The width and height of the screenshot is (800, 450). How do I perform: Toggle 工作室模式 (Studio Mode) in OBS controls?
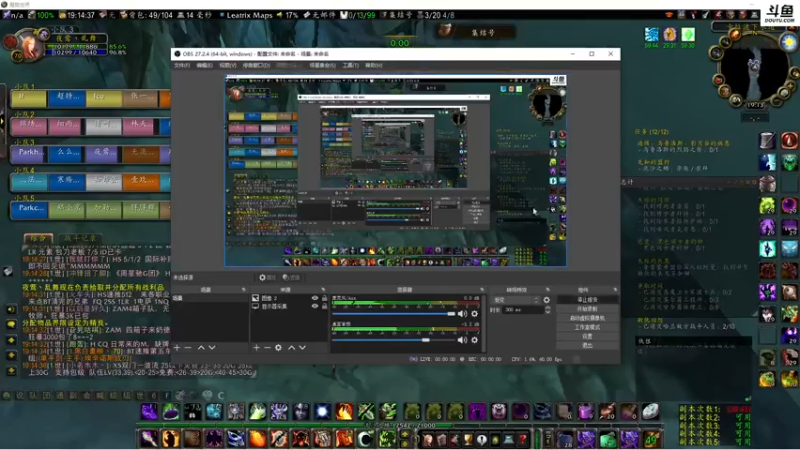[x=587, y=327]
